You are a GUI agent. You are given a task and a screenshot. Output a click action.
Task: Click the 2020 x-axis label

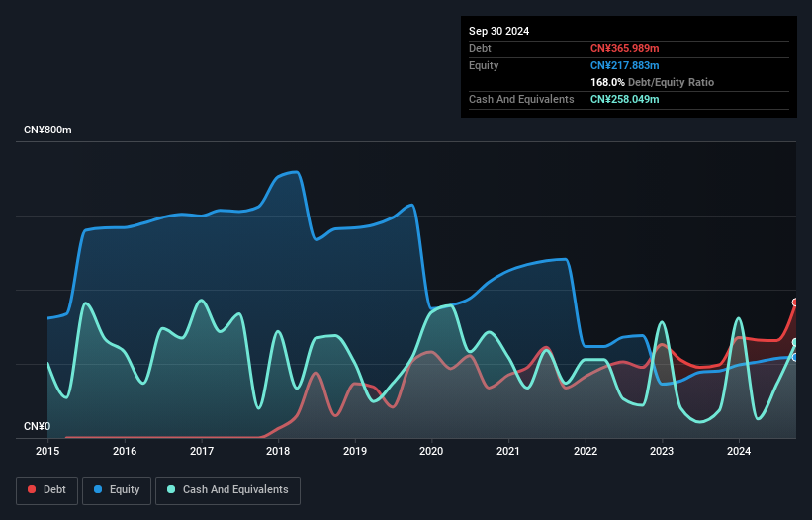tap(431, 451)
